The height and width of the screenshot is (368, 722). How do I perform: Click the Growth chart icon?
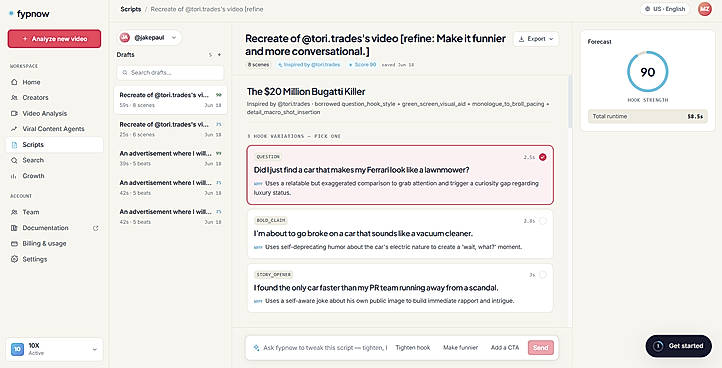point(14,176)
